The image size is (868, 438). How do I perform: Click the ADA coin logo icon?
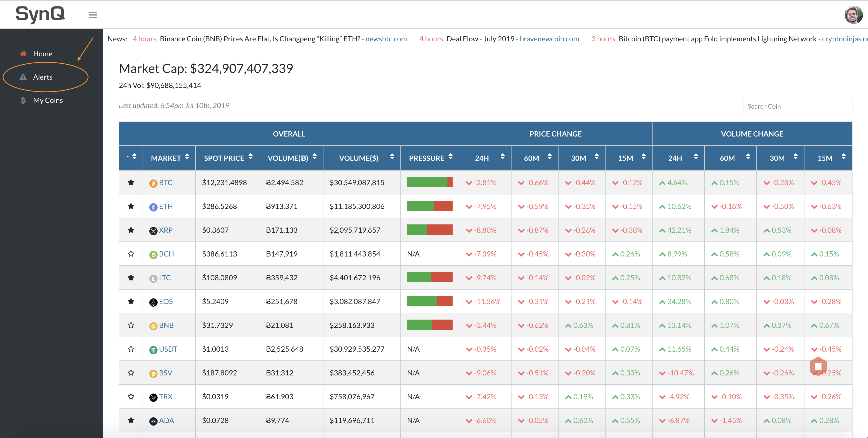click(153, 421)
